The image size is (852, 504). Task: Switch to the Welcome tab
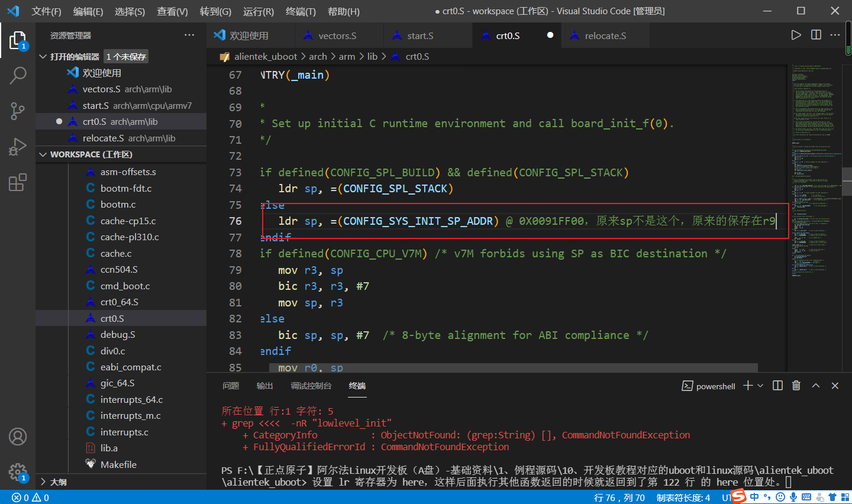(250, 35)
